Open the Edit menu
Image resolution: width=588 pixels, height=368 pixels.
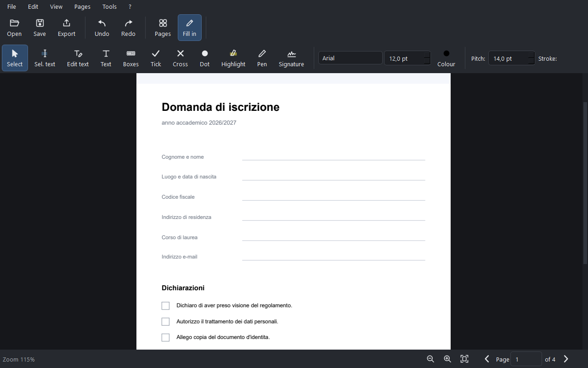tap(33, 7)
